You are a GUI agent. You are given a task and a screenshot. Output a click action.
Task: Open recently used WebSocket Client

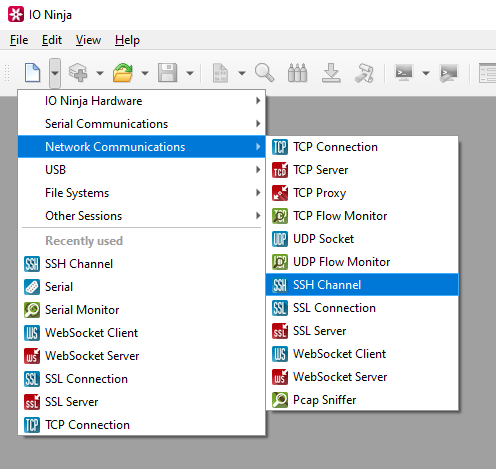[142, 333]
